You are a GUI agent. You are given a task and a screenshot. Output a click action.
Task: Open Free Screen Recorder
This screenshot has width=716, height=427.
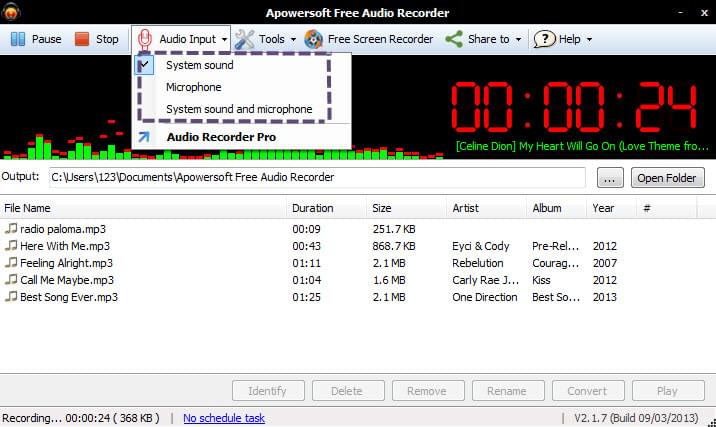pos(369,39)
